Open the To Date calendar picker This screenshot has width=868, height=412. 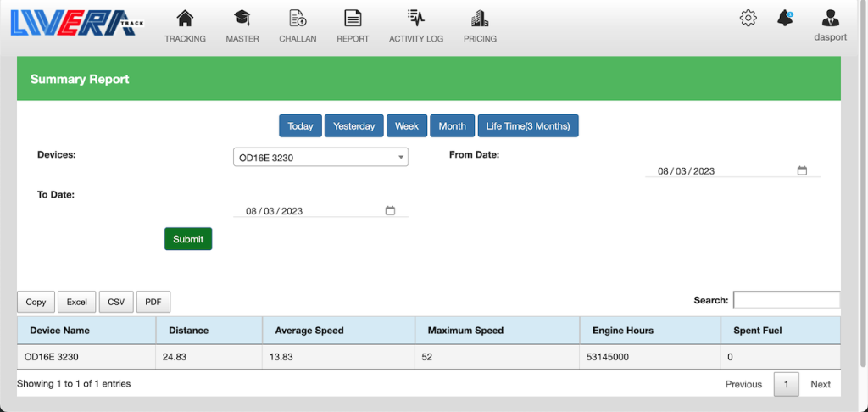[390, 211]
